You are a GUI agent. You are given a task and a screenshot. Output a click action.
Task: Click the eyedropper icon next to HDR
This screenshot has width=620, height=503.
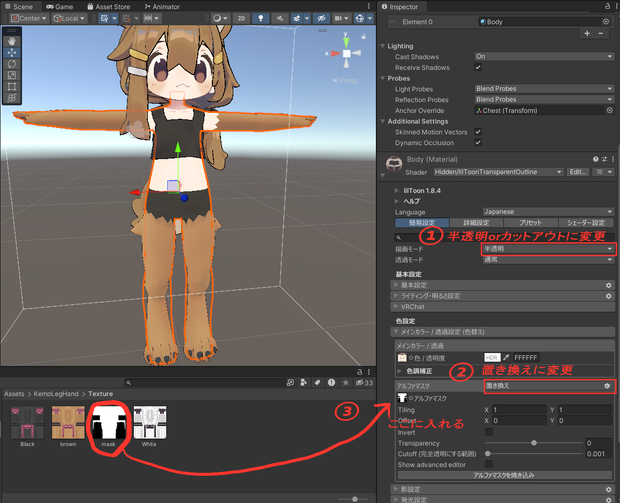point(506,357)
